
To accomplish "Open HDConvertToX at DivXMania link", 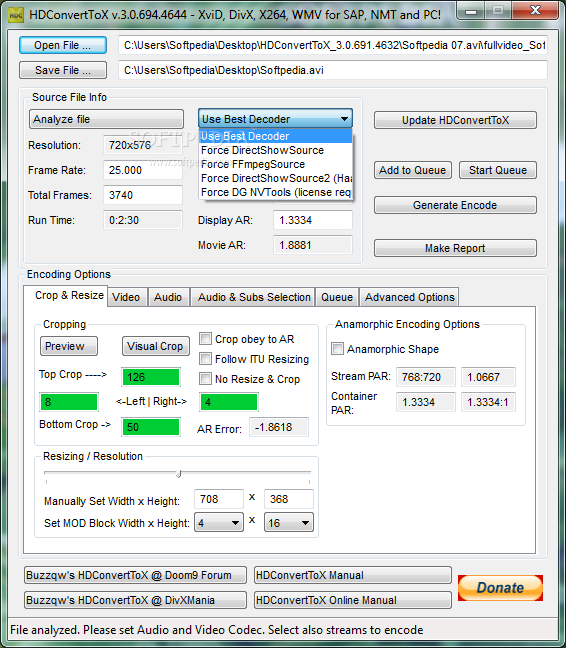I will coord(136,600).
